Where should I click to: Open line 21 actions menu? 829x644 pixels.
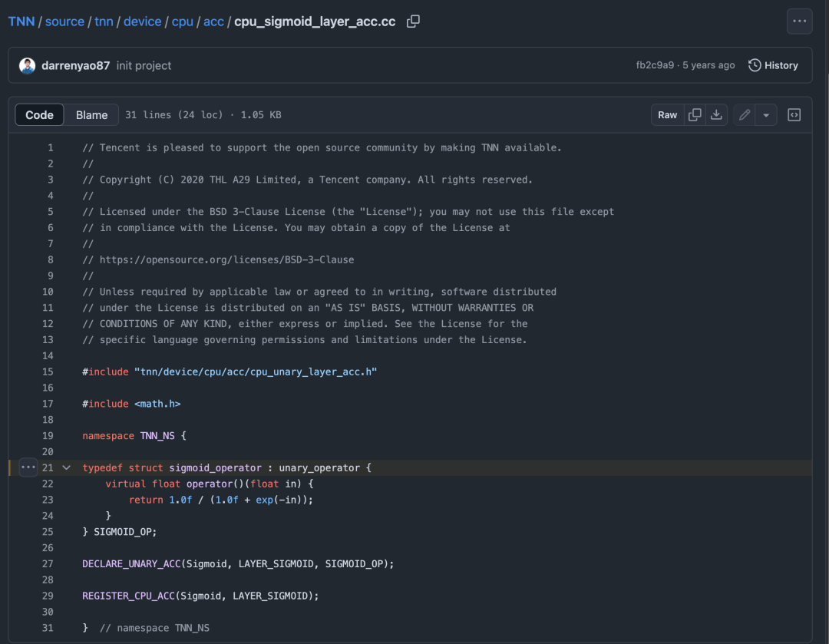[x=28, y=467]
